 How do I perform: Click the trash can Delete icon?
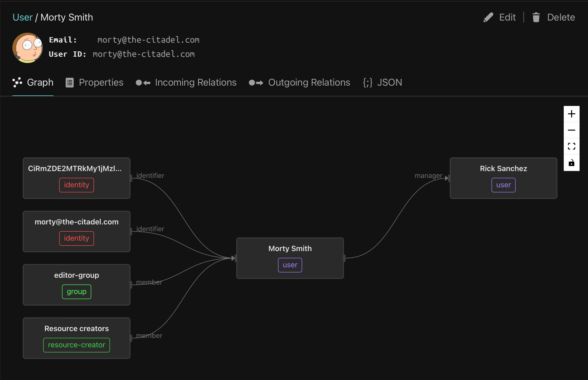click(536, 17)
